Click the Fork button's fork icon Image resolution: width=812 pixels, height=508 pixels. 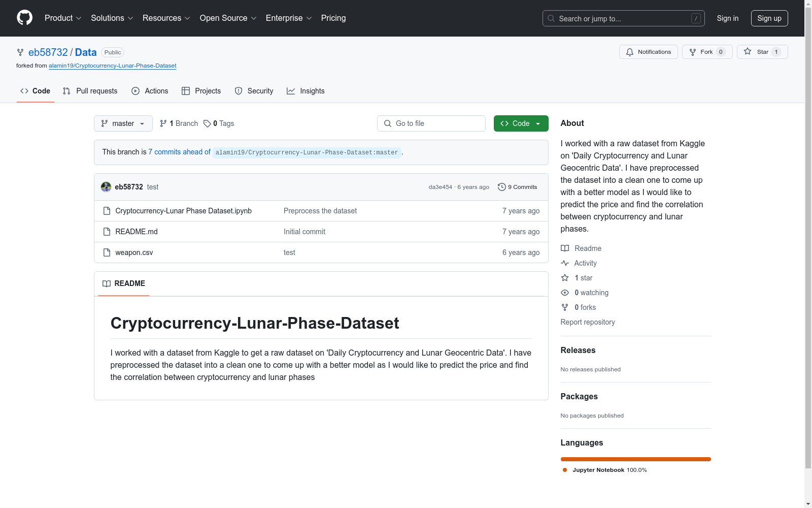[x=693, y=52]
